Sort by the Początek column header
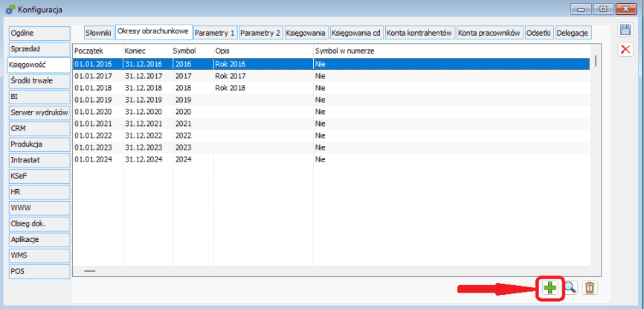644x309 pixels. [x=98, y=51]
